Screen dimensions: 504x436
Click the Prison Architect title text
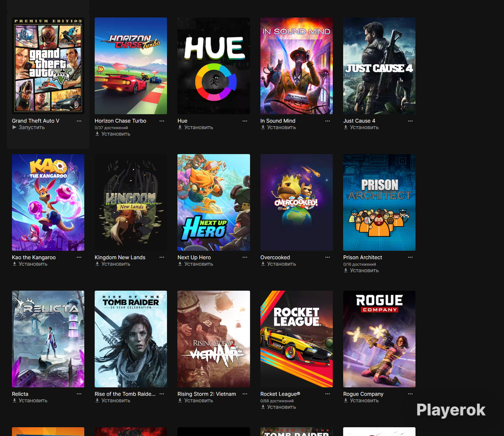tap(363, 258)
